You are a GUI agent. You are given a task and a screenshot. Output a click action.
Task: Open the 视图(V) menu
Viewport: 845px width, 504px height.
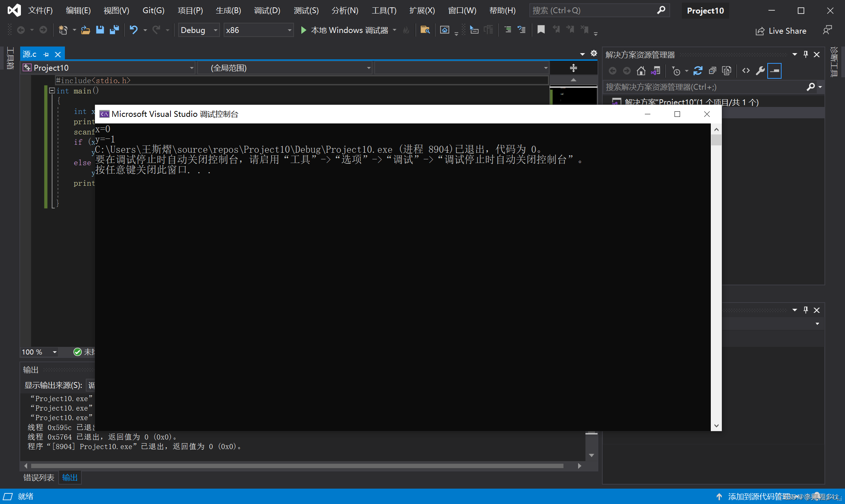(x=116, y=11)
